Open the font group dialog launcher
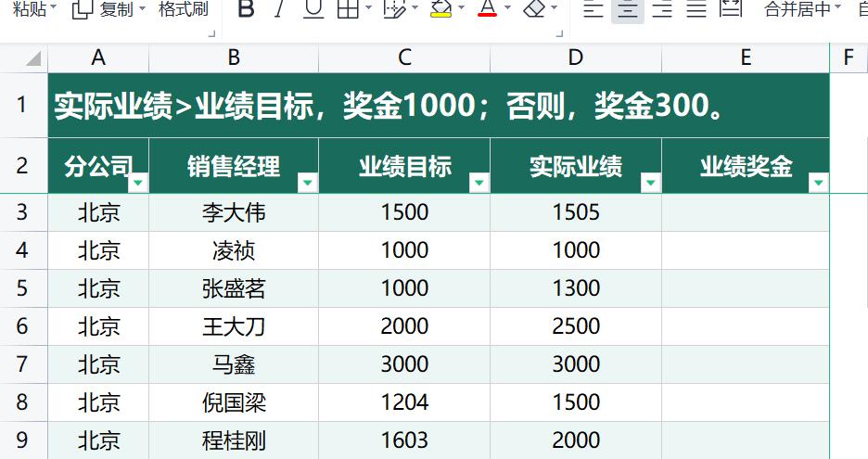Screen dimensions: 868x459 559,33
